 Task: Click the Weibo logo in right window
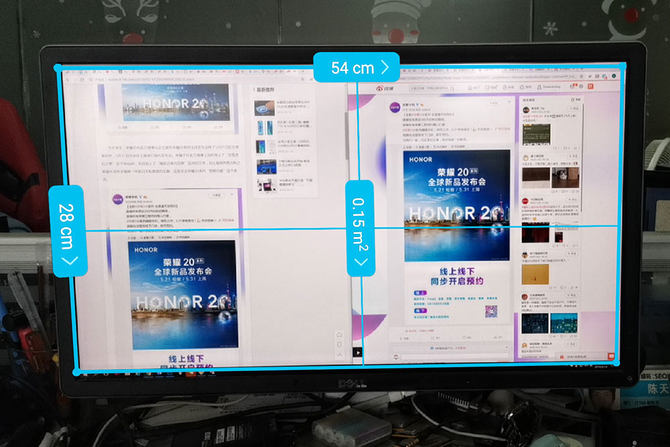[385, 88]
